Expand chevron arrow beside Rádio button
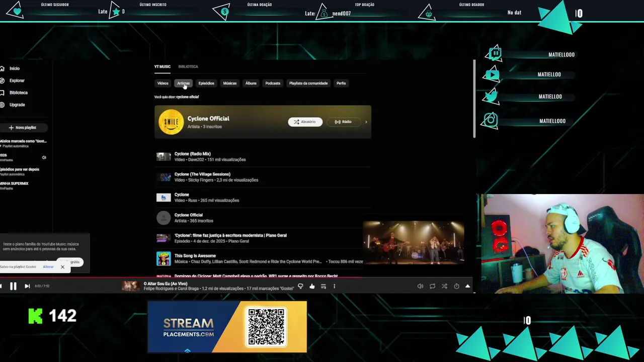This screenshot has width=644, height=362. tap(366, 122)
